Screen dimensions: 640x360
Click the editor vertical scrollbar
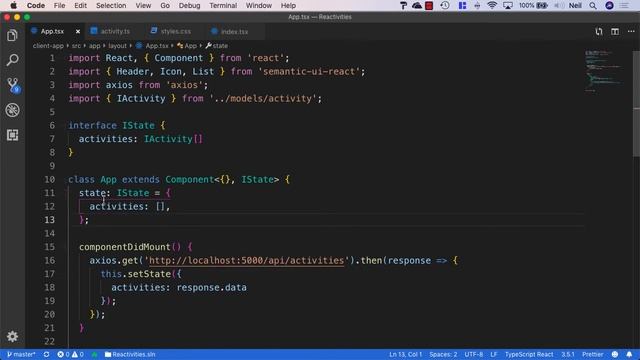[636, 103]
